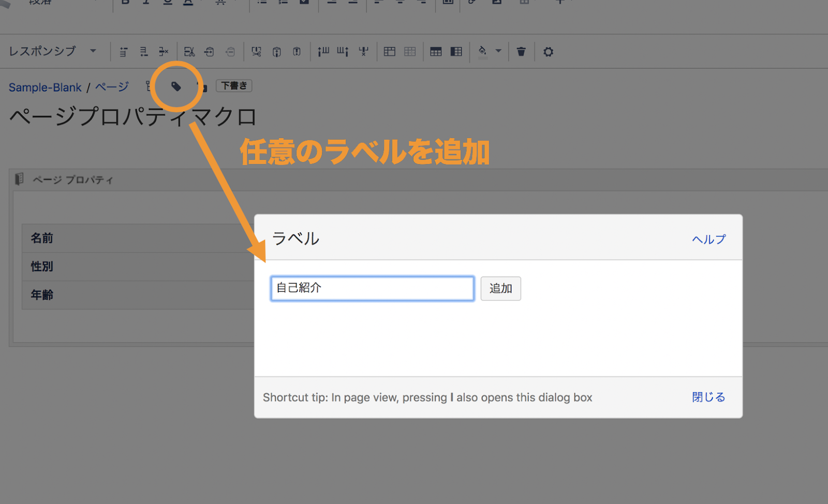Click the 性別 table cell
Image resolution: width=828 pixels, height=504 pixels.
(x=138, y=266)
